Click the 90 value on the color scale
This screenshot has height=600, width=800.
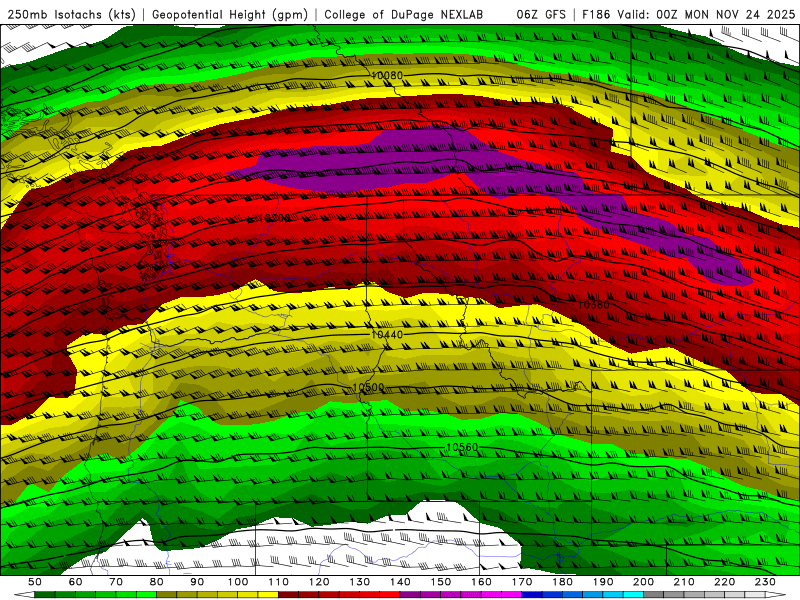197,582
